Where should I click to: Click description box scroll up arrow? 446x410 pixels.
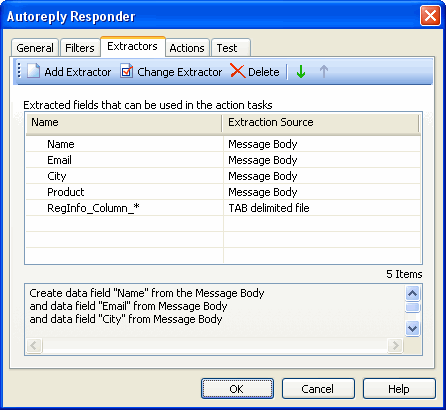413,293
